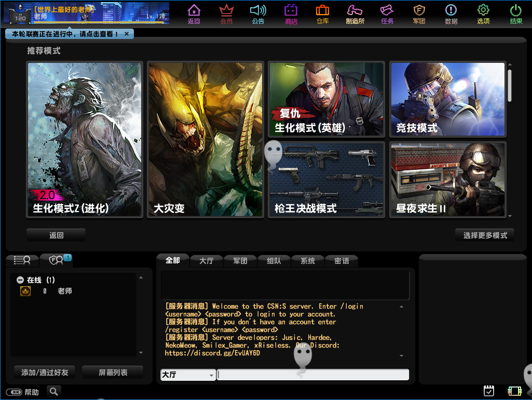Select the 昼夜求生II mode card
Viewport: 532px width, 400px height.
click(x=448, y=180)
